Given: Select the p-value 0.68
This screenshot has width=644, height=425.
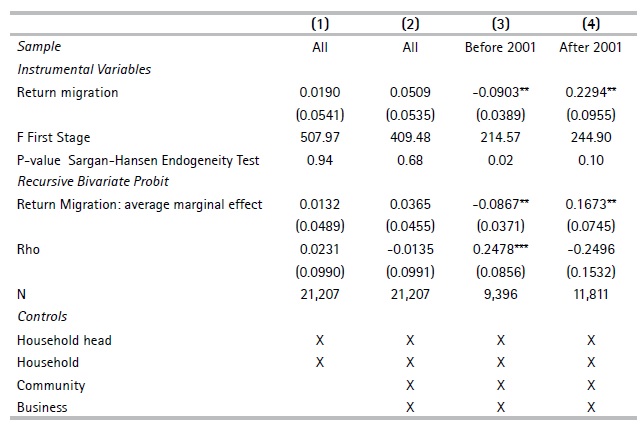Looking at the screenshot, I should (410, 160).
